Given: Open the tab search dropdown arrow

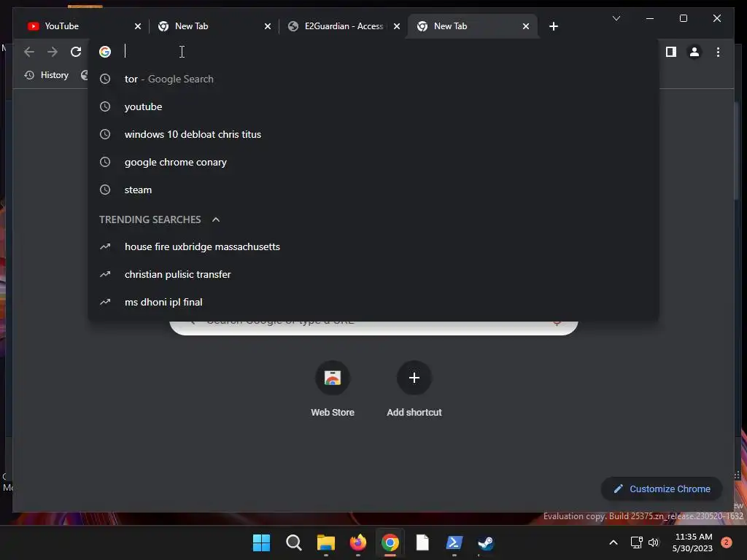Looking at the screenshot, I should pyautogui.click(x=616, y=18).
